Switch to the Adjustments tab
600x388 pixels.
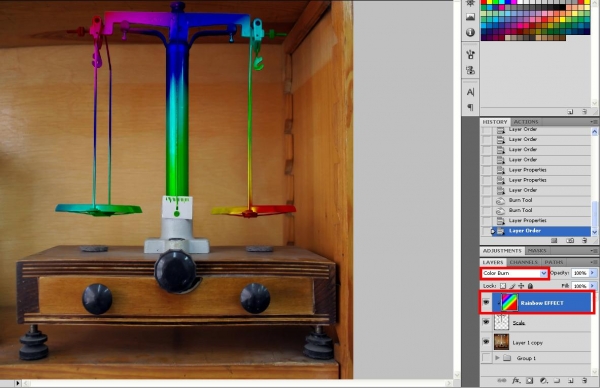[502, 251]
